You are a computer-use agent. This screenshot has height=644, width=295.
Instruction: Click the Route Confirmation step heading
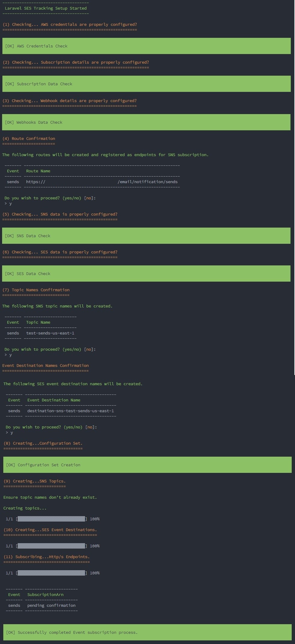(x=33, y=138)
